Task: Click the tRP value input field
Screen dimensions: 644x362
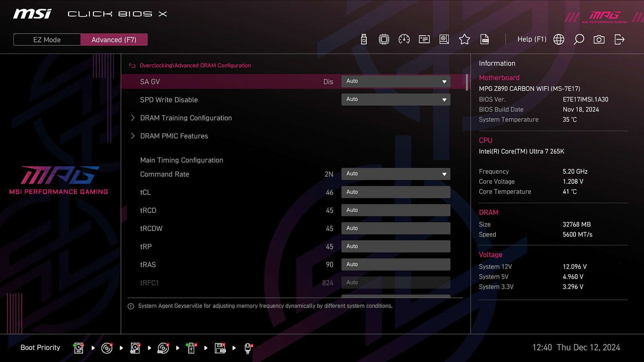Action: [x=396, y=247]
